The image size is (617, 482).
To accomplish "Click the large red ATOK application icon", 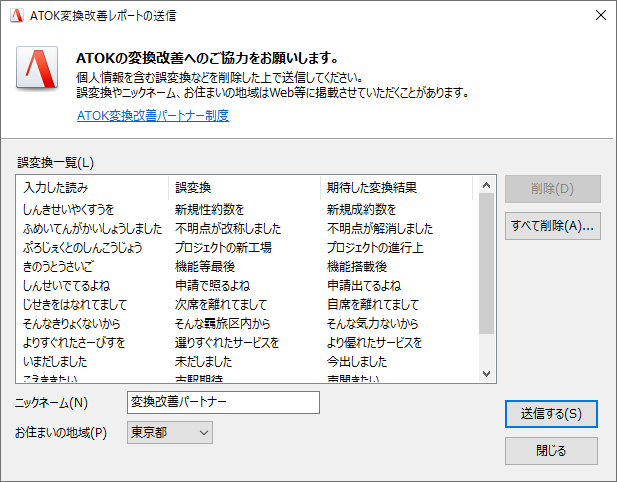I will point(37,67).
